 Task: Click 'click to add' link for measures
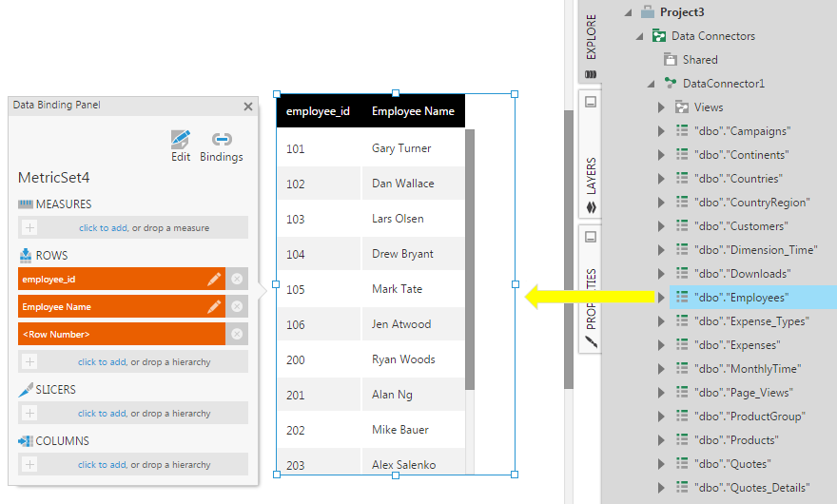(x=103, y=228)
